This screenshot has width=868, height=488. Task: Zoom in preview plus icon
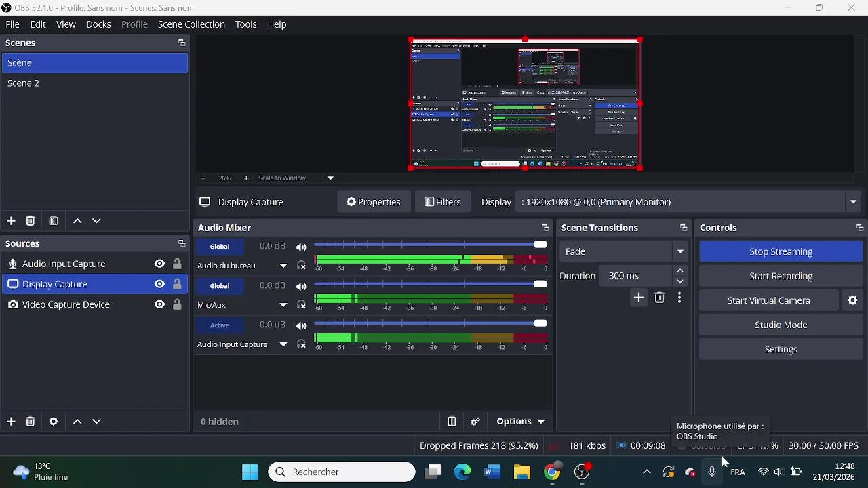246,178
